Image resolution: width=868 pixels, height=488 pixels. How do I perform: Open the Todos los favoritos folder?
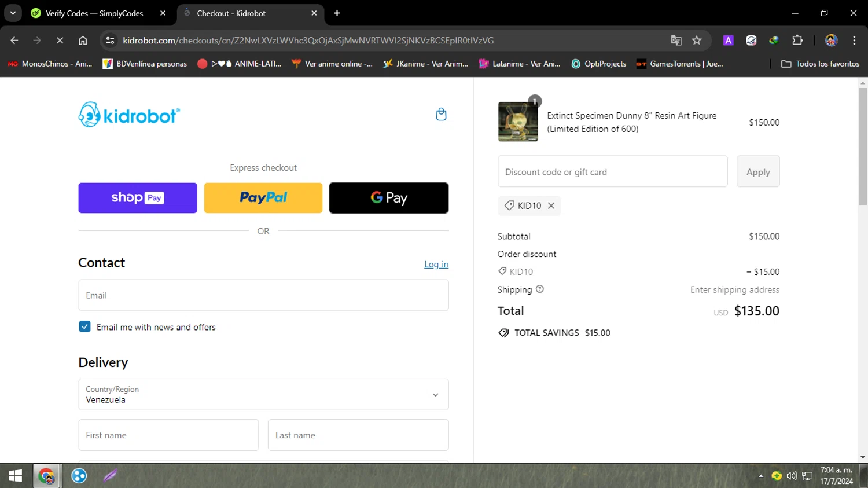(820, 64)
